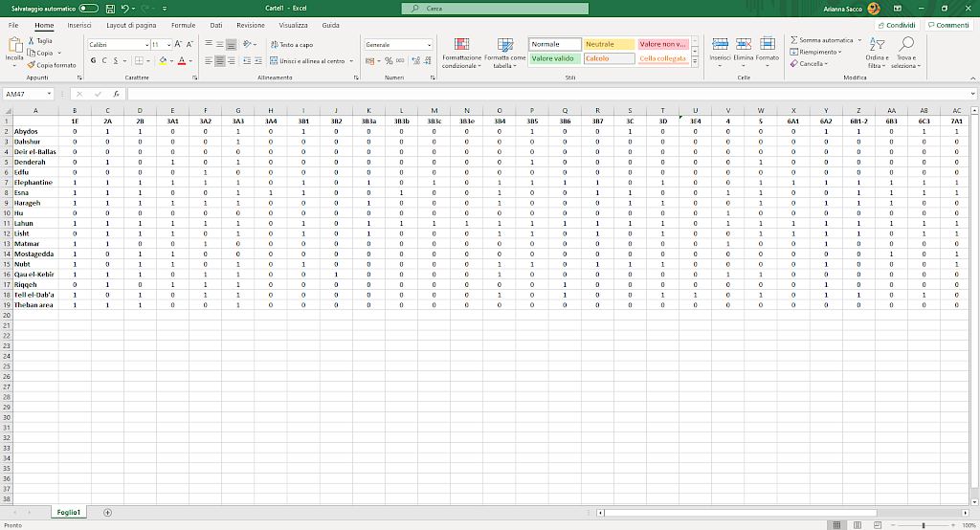Image resolution: width=980 pixels, height=530 pixels.
Task: Expand the cell styles gallery
Action: click(695, 62)
